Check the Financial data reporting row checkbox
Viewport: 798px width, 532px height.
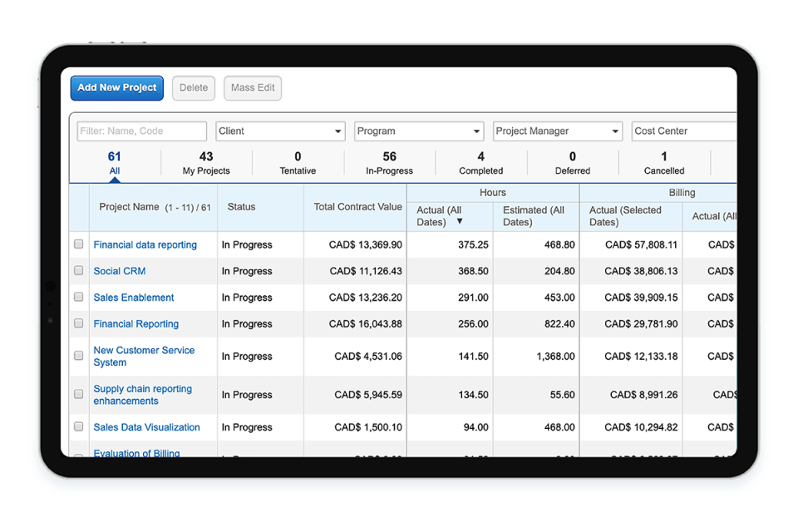(x=79, y=244)
